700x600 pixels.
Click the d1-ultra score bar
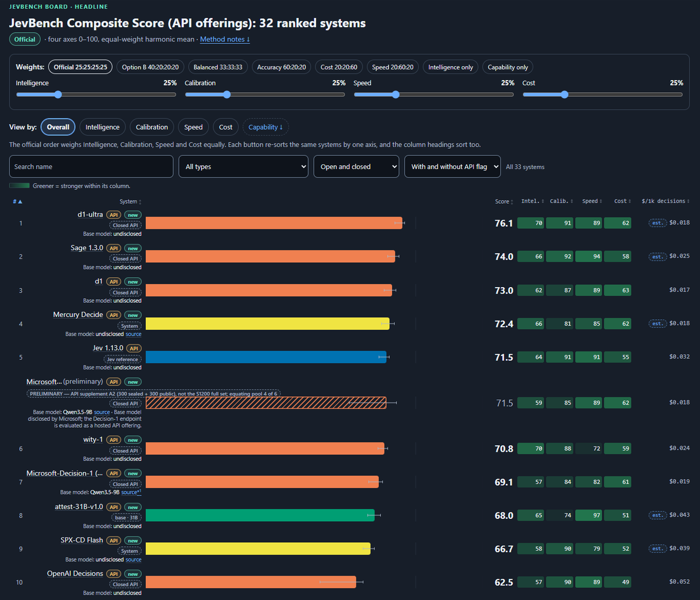[274, 222]
